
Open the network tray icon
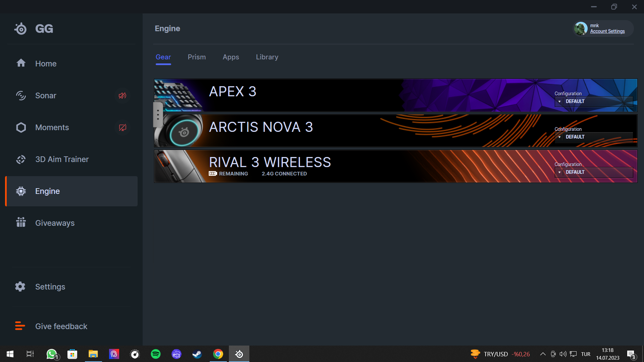click(573, 354)
